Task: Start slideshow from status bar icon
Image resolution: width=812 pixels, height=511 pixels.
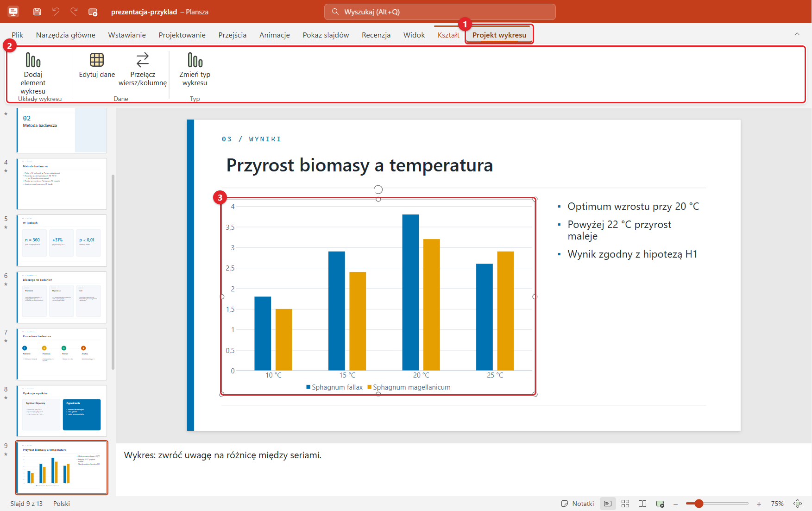Action: [660, 504]
